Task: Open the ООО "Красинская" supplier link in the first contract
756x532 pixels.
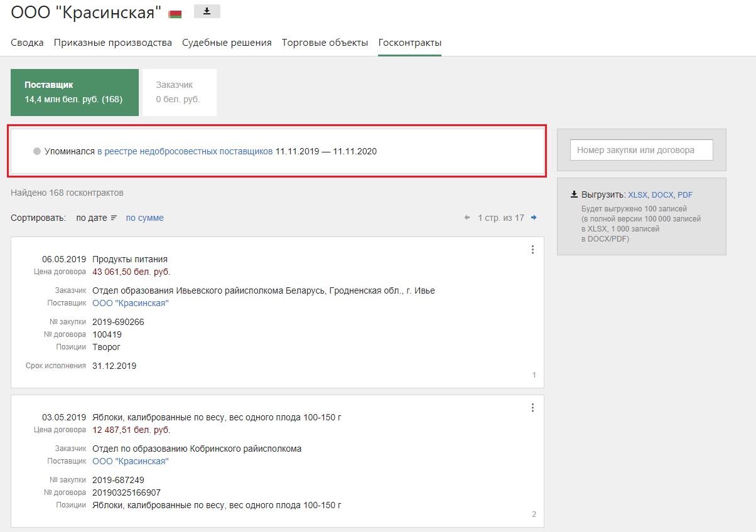Action: click(131, 303)
